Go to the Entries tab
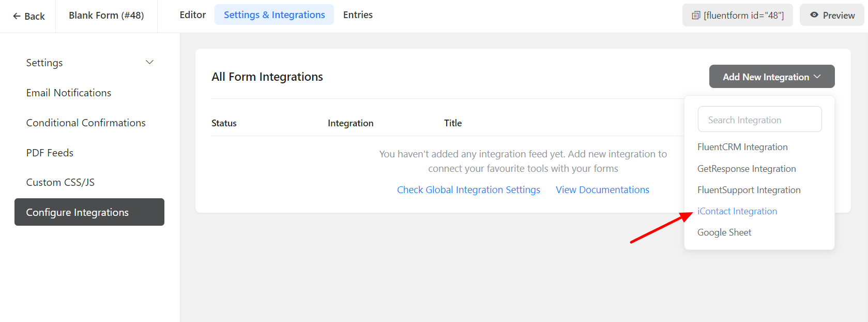Image resolution: width=868 pixels, height=322 pixels. point(358,15)
